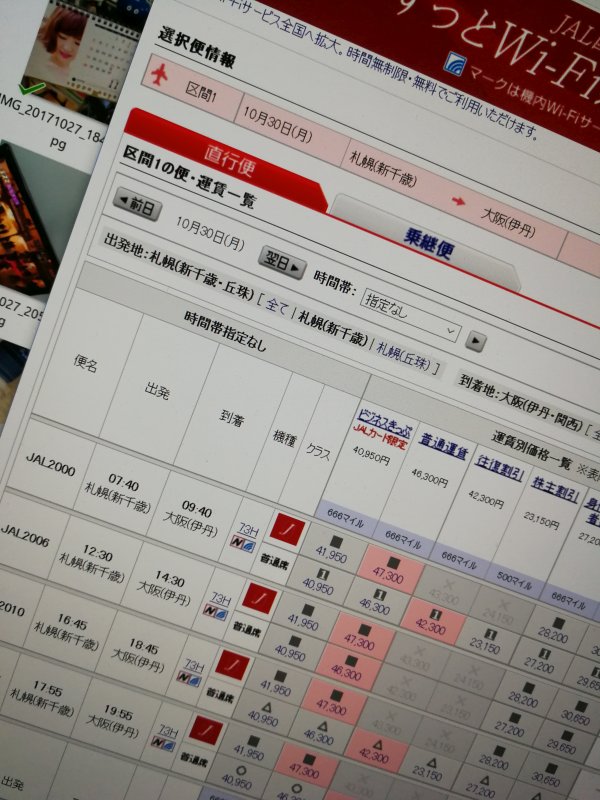Select JAL2006 J class 47,300 fare
The height and width of the screenshot is (800, 600).
[361, 638]
